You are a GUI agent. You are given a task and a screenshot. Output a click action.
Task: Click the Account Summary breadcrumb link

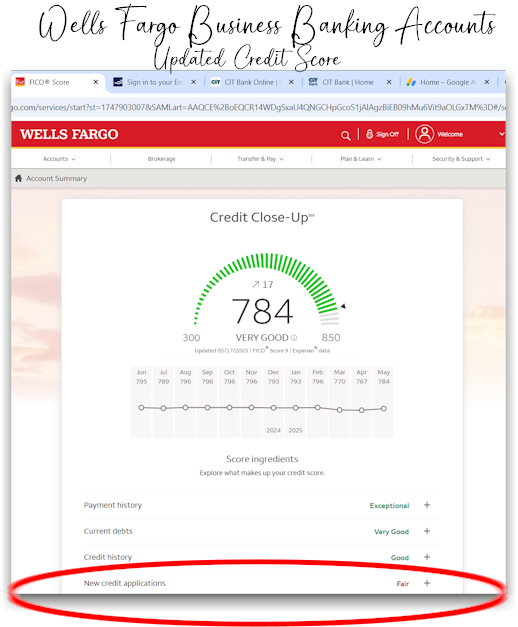[56, 178]
